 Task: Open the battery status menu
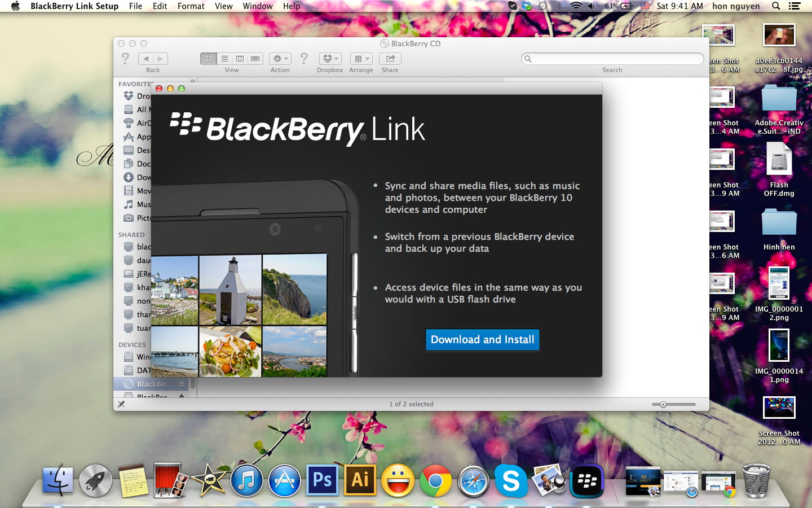tap(619, 6)
